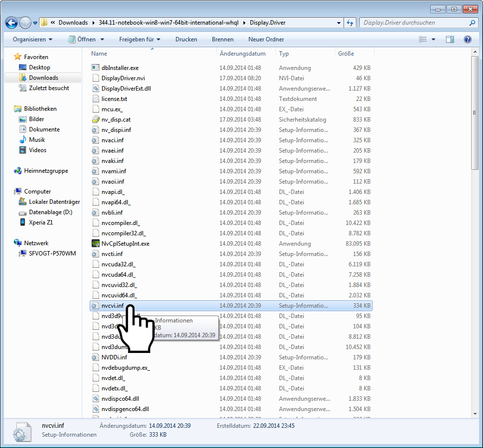Click the nvcvi.inf details pane thumbnail
The height and width of the screenshot is (448, 483).
coord(22,432)
